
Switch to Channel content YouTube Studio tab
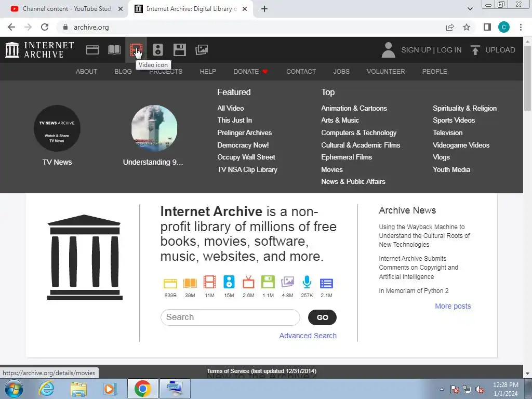coord(67,9)
